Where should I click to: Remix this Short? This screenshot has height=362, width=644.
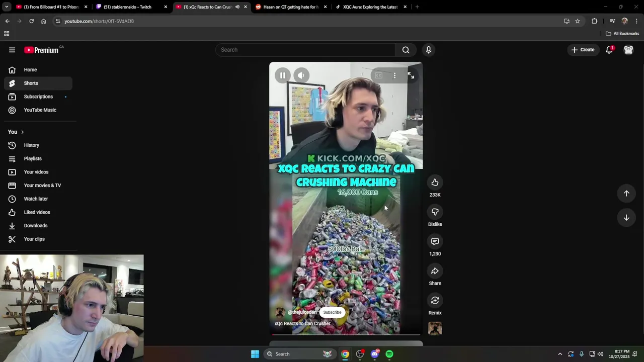coord(435,301)
